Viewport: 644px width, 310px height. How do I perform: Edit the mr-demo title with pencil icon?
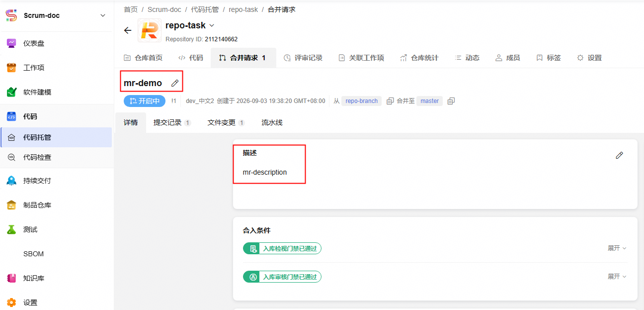pyautogui.click(x=174, y=83)
